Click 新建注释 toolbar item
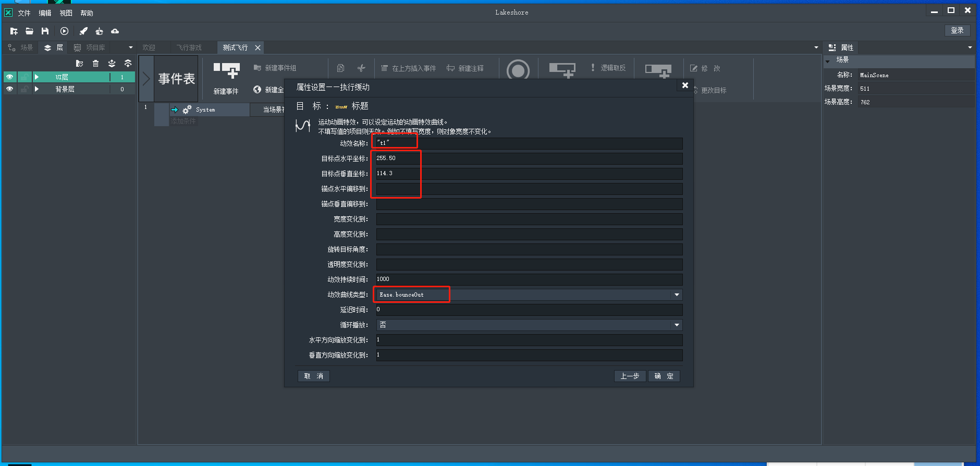980x466 pixels. tap(465, 68)
